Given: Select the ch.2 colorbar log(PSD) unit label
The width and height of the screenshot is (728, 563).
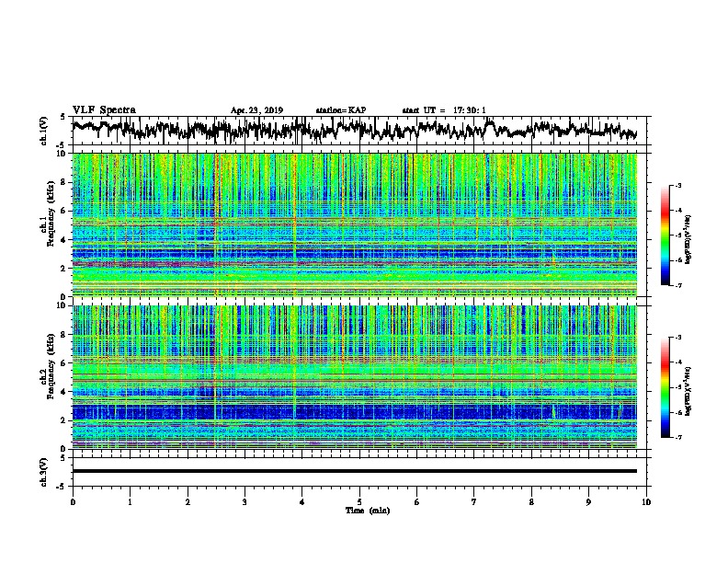Looking at the screenshot, I should (688, 391).
